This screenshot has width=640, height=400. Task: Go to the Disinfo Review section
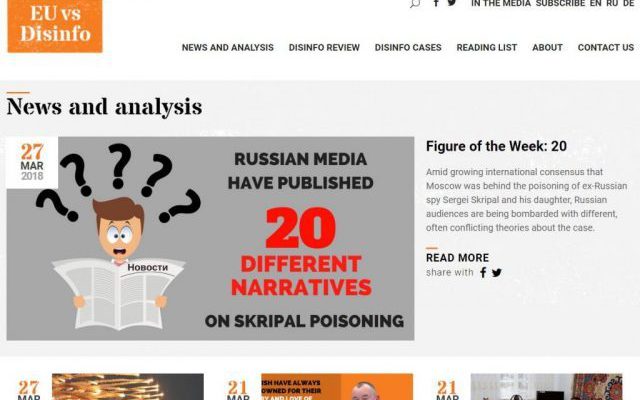coord(324,47)
